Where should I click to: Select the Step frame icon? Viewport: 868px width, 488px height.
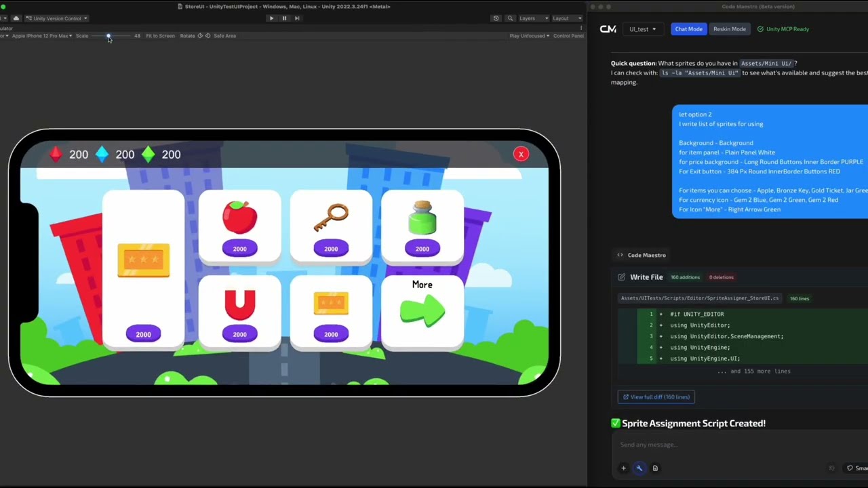pyautogui.click(x=297, y=18)
